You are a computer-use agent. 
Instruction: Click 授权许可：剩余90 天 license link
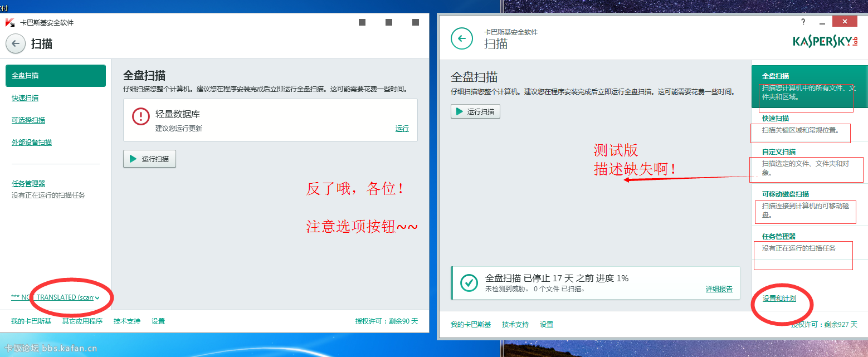coord(387,321)
